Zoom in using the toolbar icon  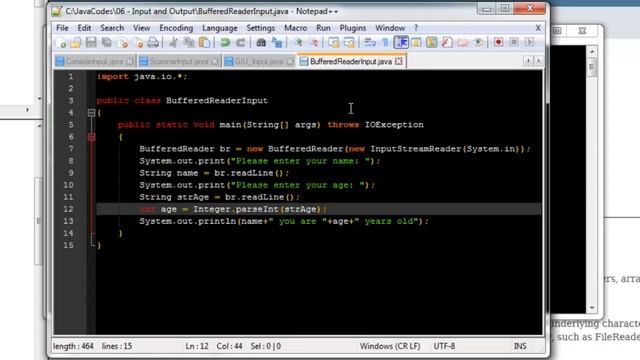(x=298, y=42)
